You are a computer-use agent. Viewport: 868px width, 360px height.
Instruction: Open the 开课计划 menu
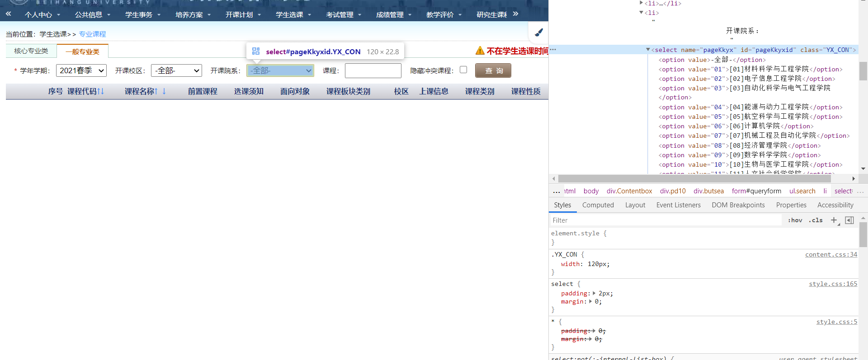coord(243,14)
